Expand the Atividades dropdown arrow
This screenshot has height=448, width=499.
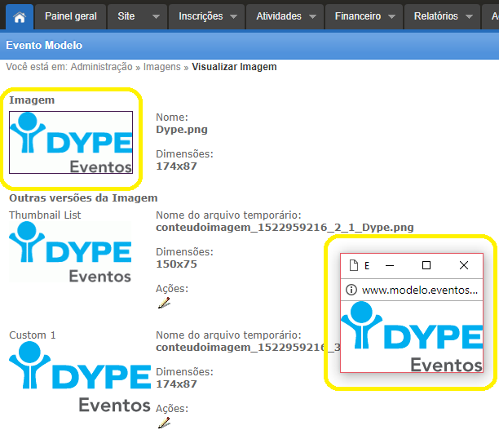click(x=312, y=16)
